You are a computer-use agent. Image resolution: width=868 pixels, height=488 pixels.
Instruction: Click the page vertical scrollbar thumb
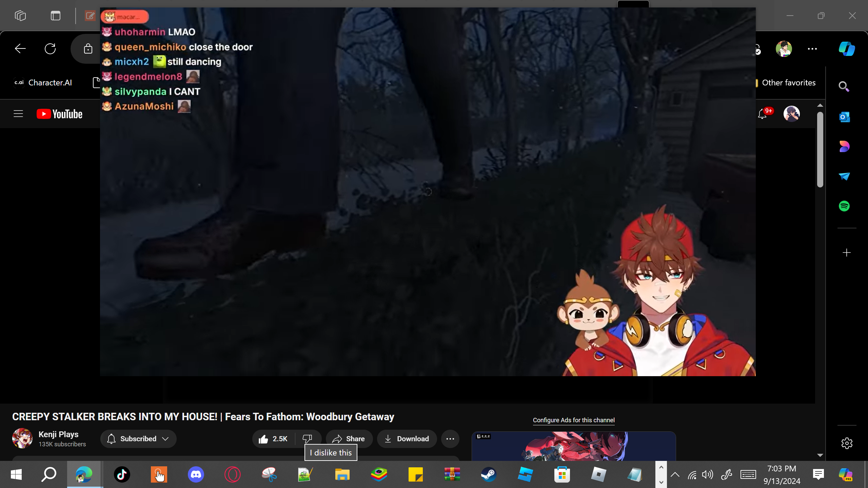coord(820,149)
